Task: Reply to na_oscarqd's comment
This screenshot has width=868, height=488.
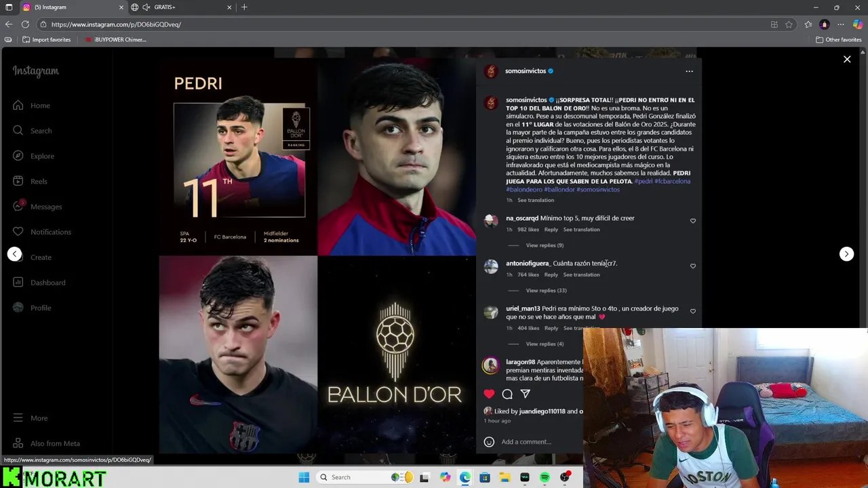Action: point(551,230)
